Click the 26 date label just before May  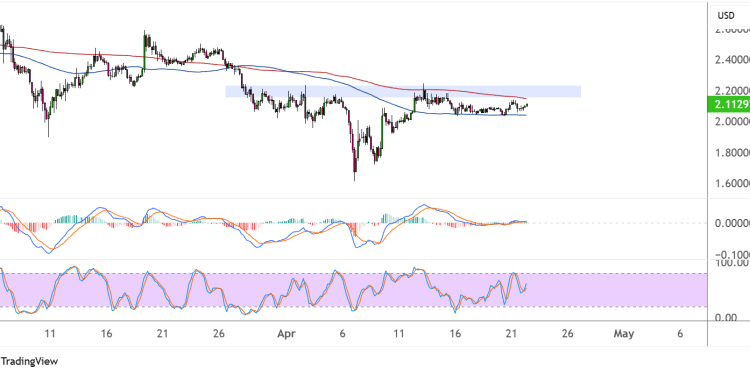[x=567, y=333]
